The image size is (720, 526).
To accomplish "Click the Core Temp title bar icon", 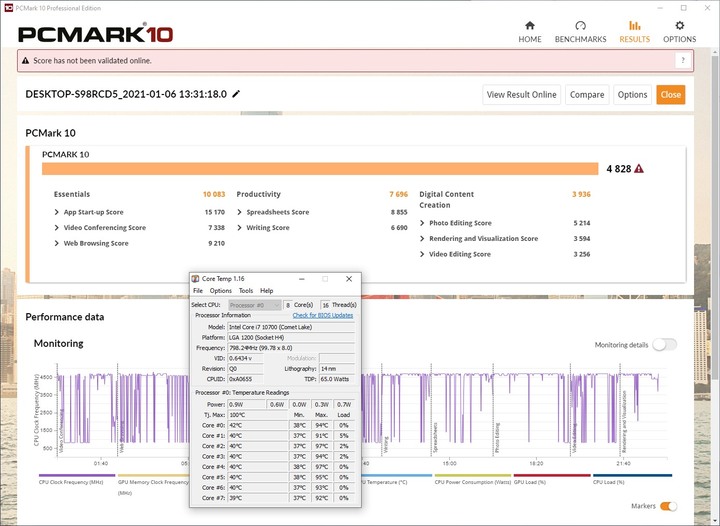I will [x=196, y=279].
